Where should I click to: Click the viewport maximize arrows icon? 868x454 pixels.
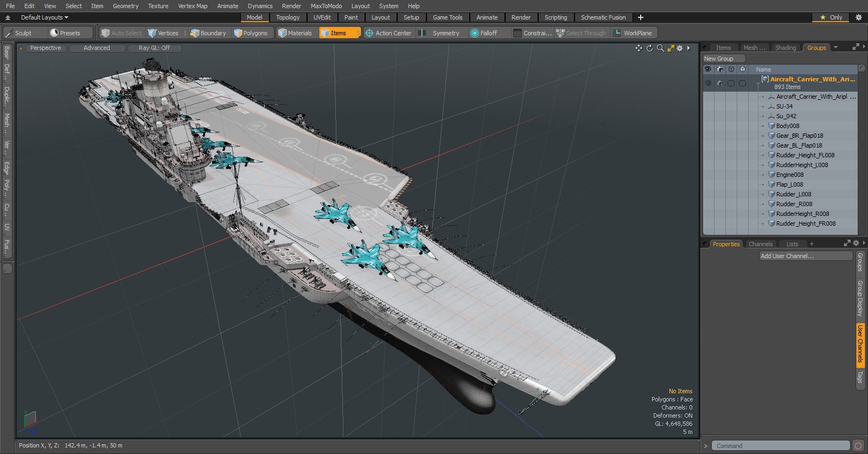tap(671, 48)
